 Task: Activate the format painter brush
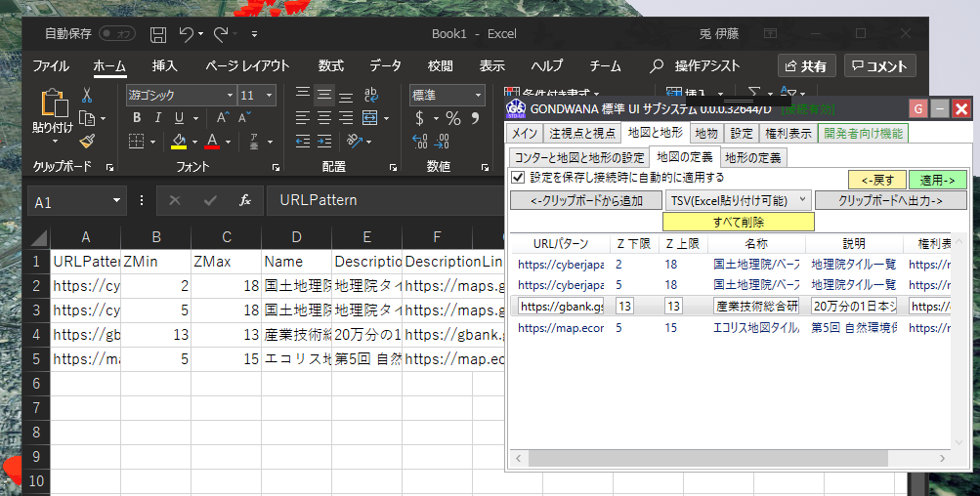87,142
